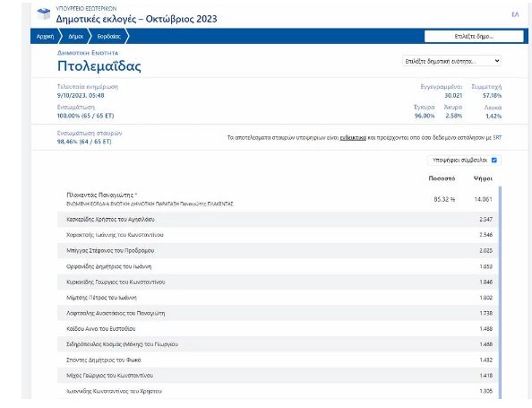532x408 pixels.
Task: Select Κοσκερίδης Χρήστος του Αγησιλάου row
Action: (278, 220)
